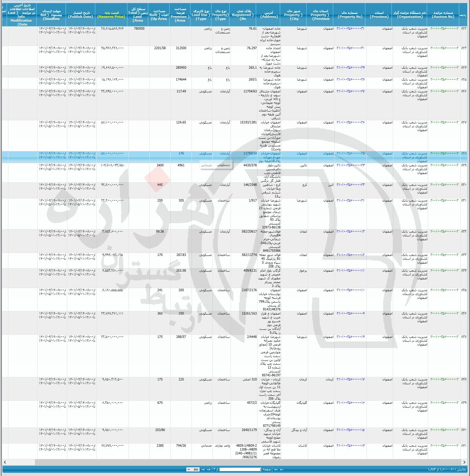The width and height of the screenshot is (470, 476).
Task: Click the Total Land Area column header
Action: pos(137,15)
